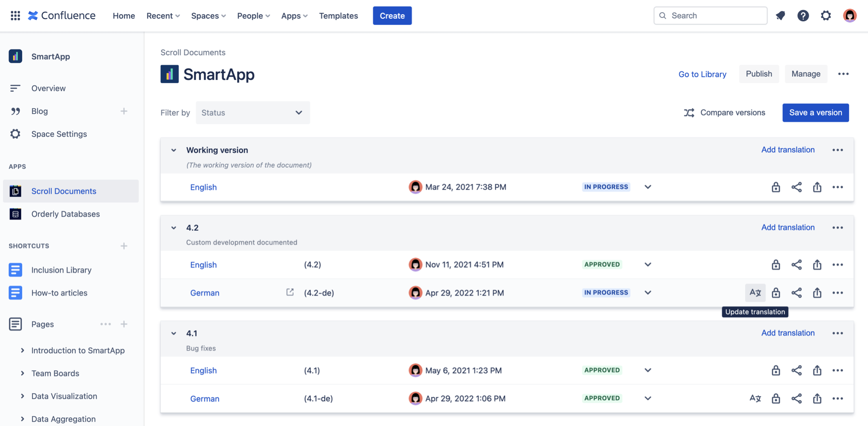Open the Spaces menu

(x=208, y=16)
